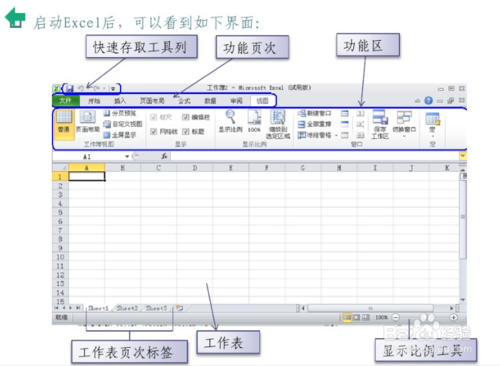Select the 视图 View tab

tap(262, 101)
